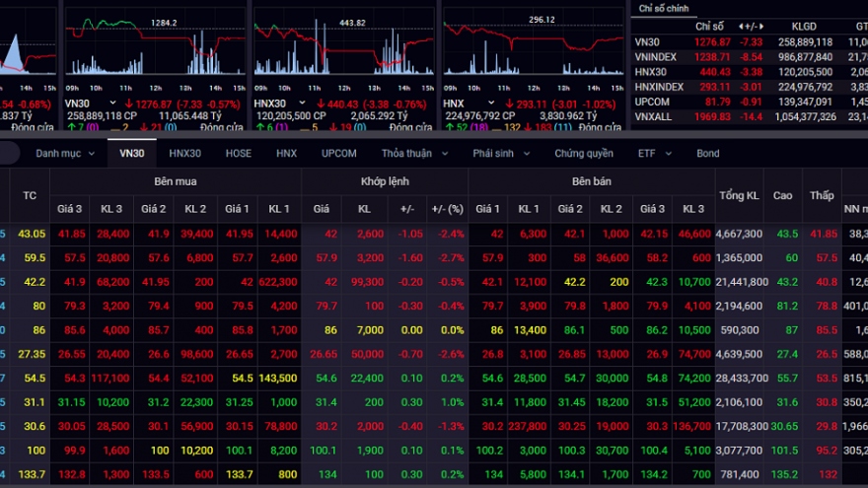This screenshot has width=868, height=488.
Task: Select HNXINDEX row in Chỉ số chính
Action: click(x=750, y=87)
